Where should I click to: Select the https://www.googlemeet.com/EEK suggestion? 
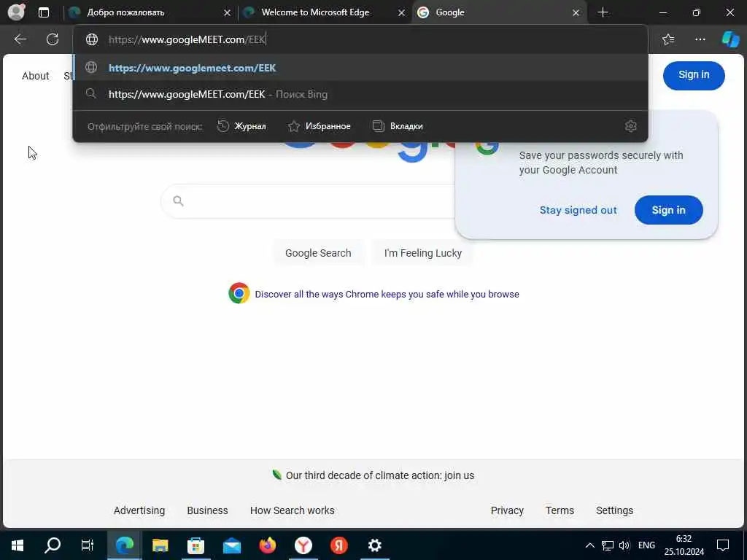[360, 68]
